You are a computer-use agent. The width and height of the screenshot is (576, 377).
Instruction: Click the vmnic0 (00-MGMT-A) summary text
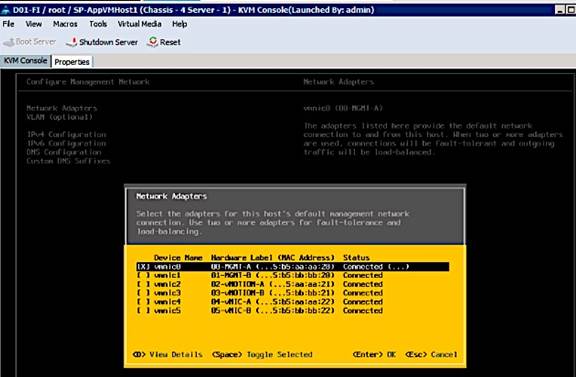(343, 108)
